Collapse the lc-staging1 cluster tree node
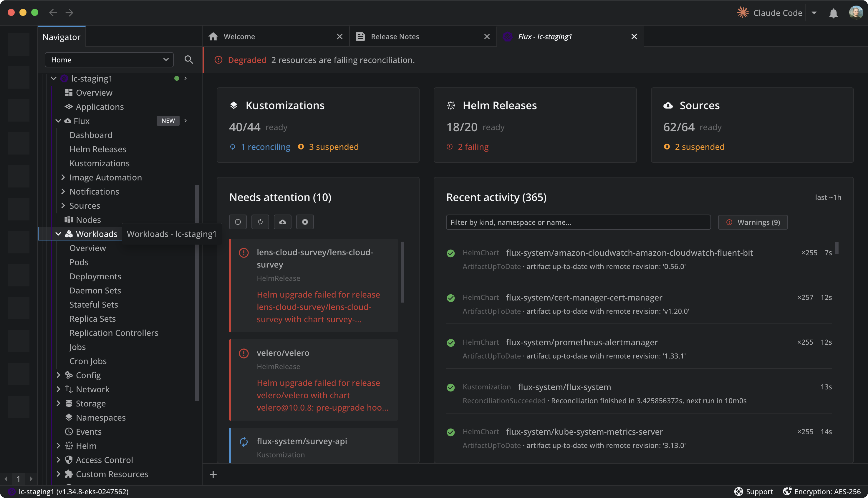Screen dimensions: 868x498 pyautogui.click(x=53, y=78)
